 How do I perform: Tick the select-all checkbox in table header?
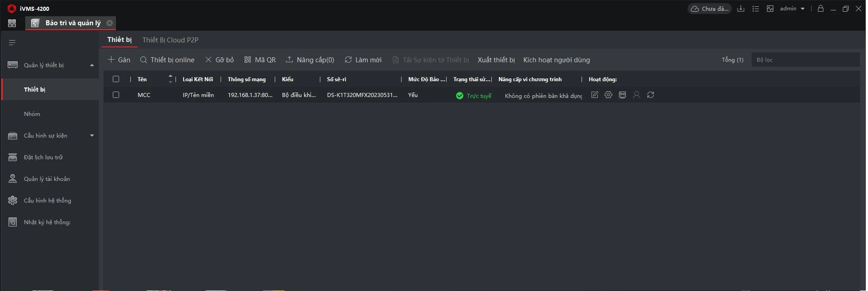pyautogui.click(x=116, y=79)
